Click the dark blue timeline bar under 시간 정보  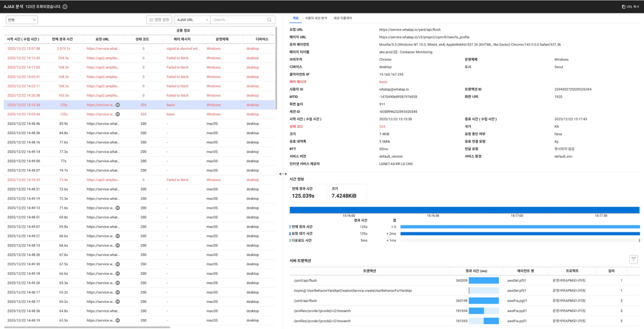464,210
